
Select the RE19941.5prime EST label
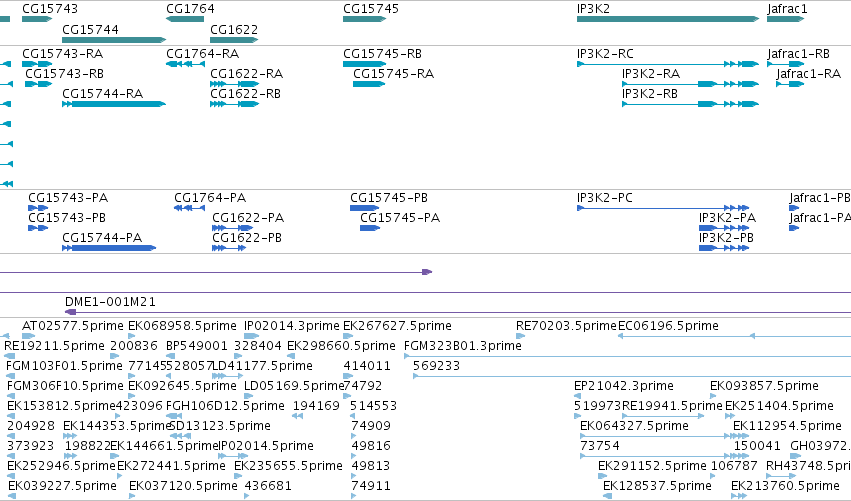[x=672, y=406]
